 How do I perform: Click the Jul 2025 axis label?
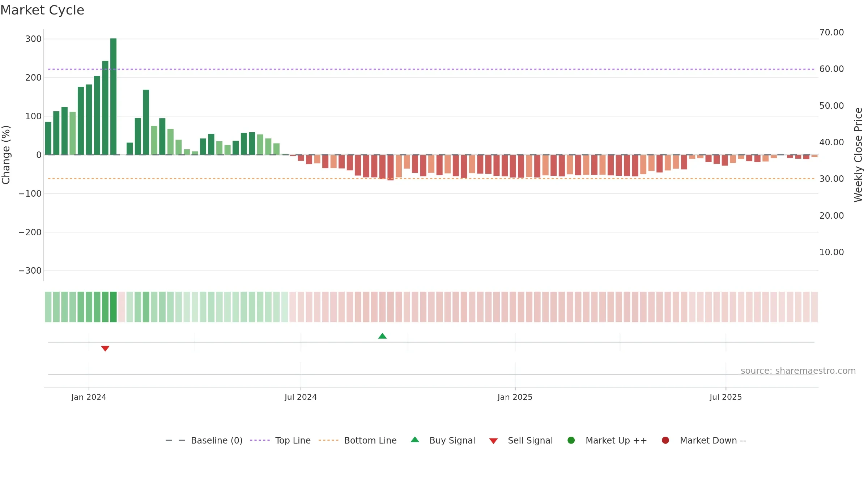tap(726, 397)
